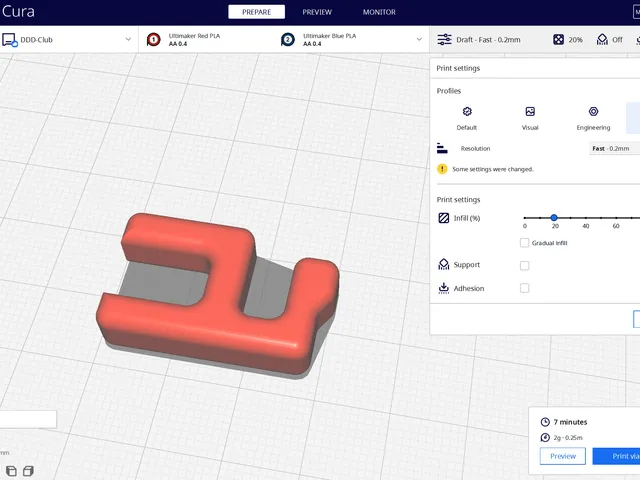This screenshot has width=640, height=480.
Task: Open the Draft - Fast - 0.2mm profile summary
Action: 488,40
